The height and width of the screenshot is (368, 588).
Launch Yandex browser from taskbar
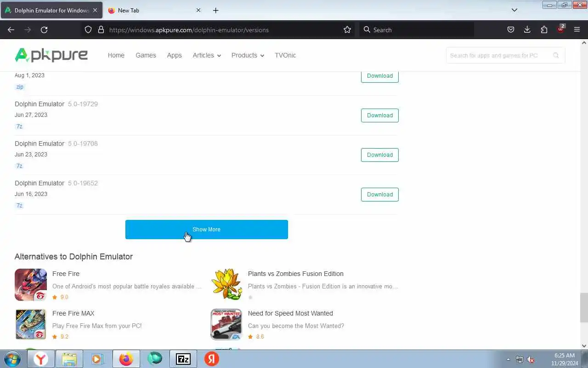click(41, 359)
